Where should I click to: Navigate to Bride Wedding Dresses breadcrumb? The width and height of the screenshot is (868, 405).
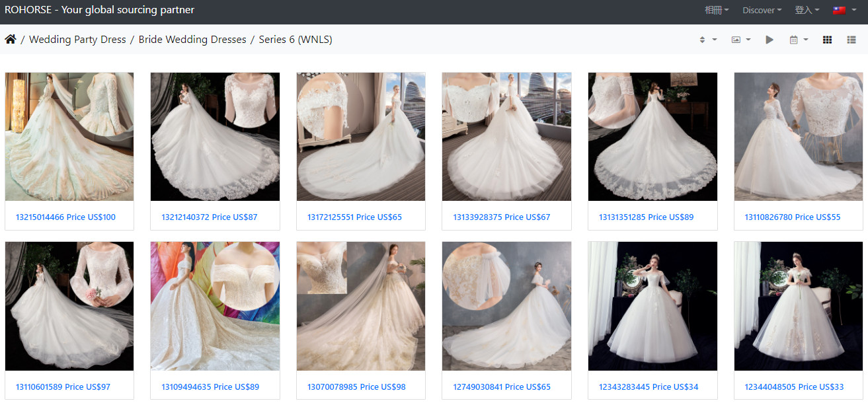[x=192, y=40]
